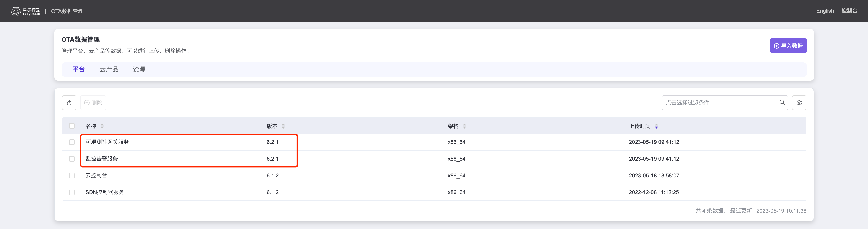
Task: Open table column settings gear icon
Action: click(x=799, y=103)
